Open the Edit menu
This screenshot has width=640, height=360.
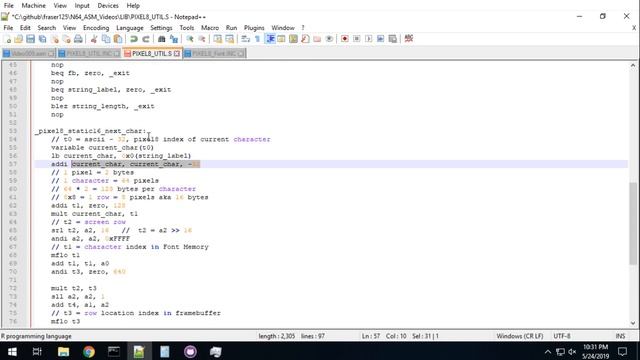tap(25, 28)
